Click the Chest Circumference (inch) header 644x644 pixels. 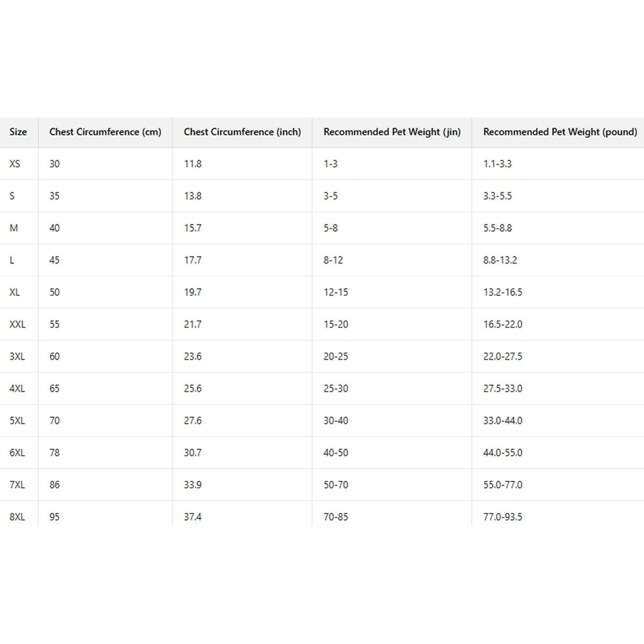coord(242,132)
